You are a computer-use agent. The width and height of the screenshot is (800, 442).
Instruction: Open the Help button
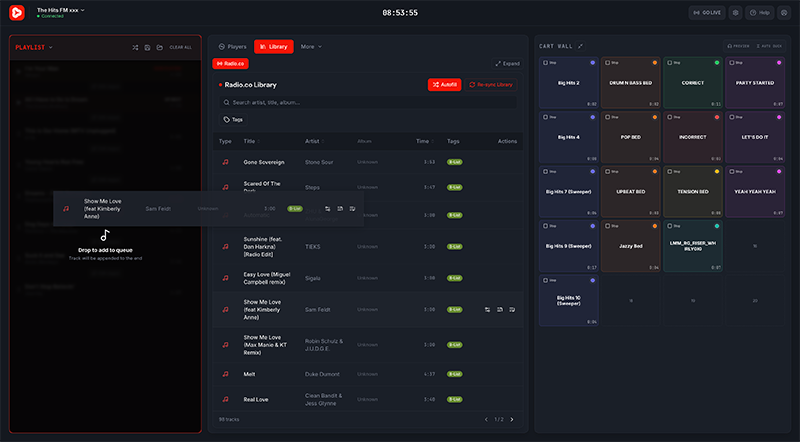[760, 13]
